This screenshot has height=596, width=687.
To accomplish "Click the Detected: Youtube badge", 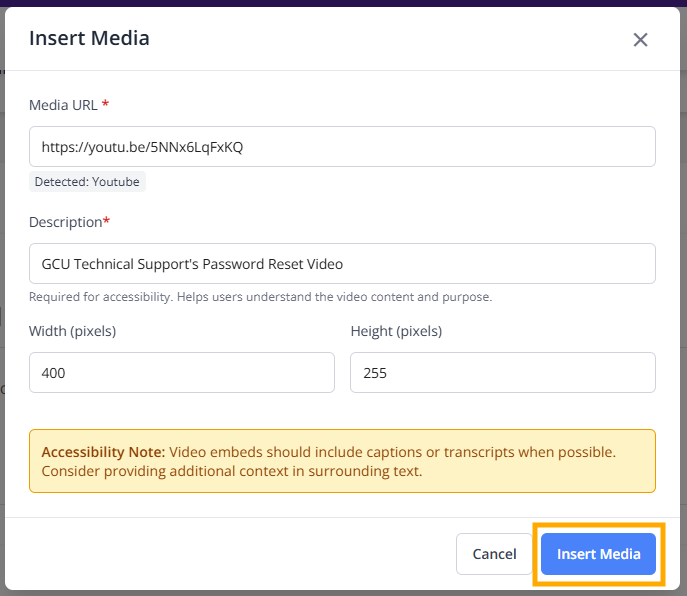I will pyautogui.click(x=88, y=182).
